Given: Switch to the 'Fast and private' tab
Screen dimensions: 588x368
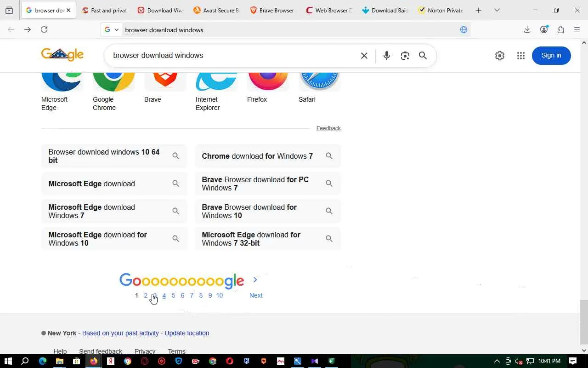Looking at the screenshot, I should point(104,10).
